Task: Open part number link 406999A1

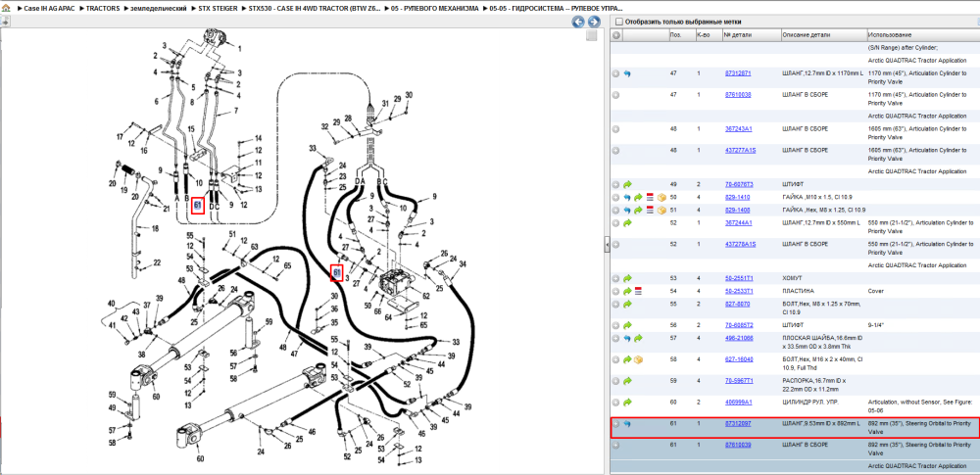Action: pyautogui.click(x=738, y=402)
